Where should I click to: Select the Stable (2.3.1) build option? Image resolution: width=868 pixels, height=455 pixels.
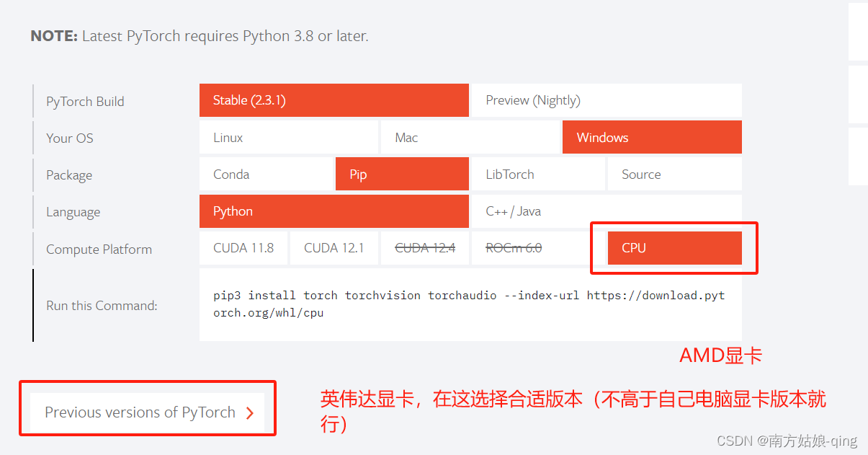click(334, 100)
